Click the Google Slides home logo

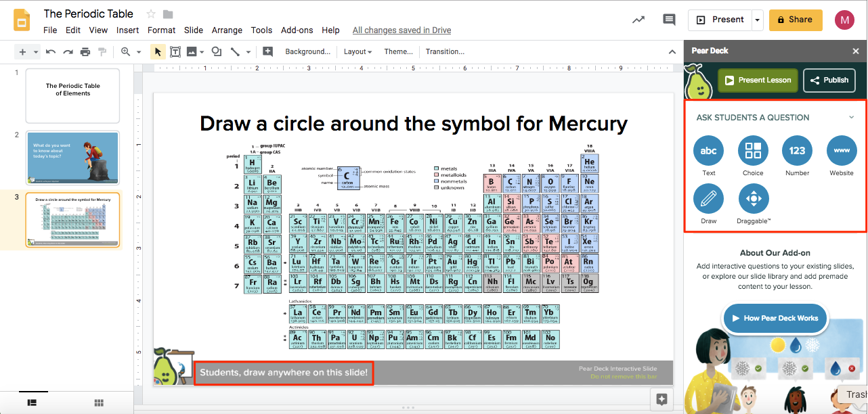pyautogui.click(x=22, y=21)
